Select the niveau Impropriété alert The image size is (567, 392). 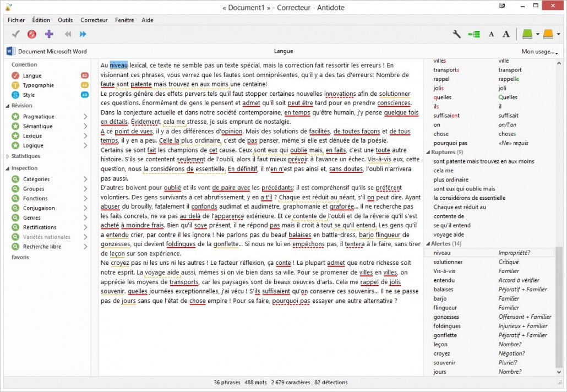point(472,252)
